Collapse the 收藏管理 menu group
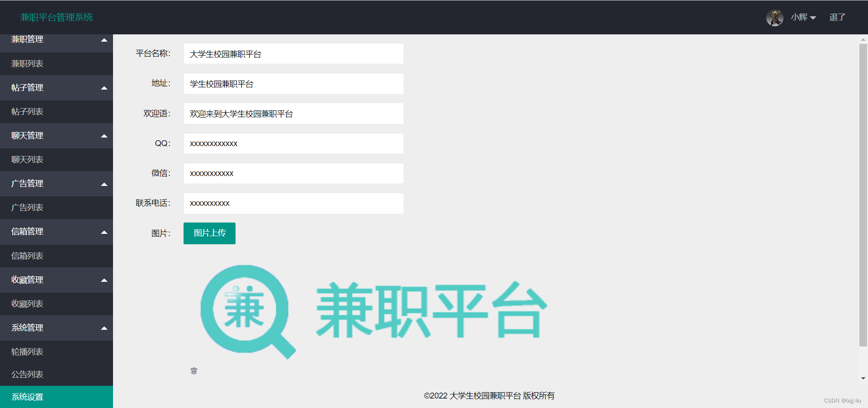Viewport: 868px width, 408px height. click(57, 280)
